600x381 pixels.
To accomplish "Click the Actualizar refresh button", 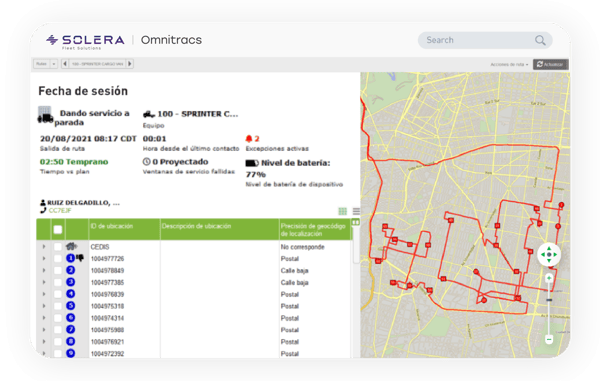I will [551, 64].
